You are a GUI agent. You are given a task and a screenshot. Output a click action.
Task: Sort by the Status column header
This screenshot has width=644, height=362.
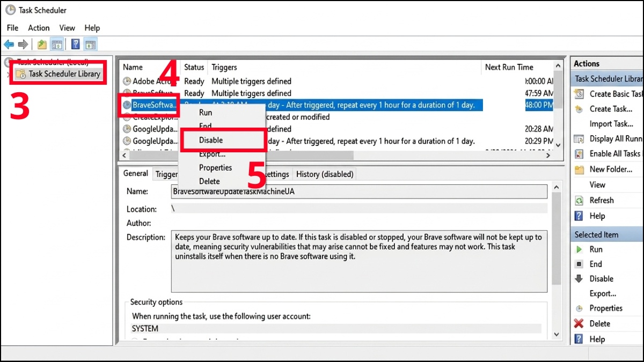(194, 67)
